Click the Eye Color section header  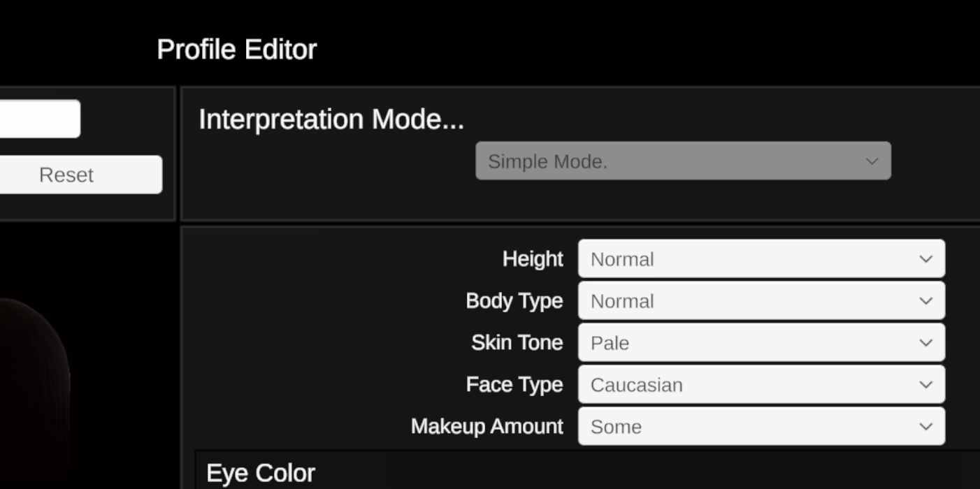[x=261, y=473]
